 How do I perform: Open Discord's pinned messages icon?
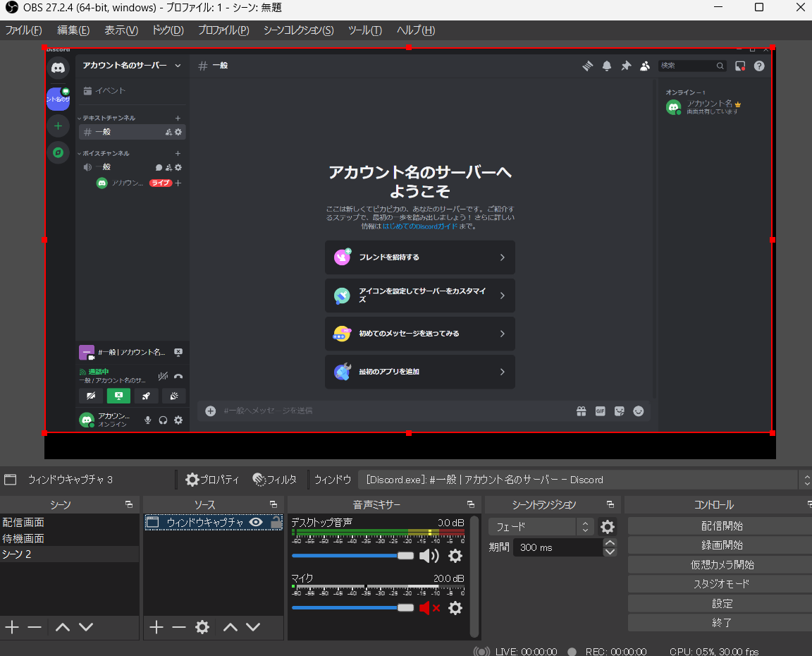point(626,66)
